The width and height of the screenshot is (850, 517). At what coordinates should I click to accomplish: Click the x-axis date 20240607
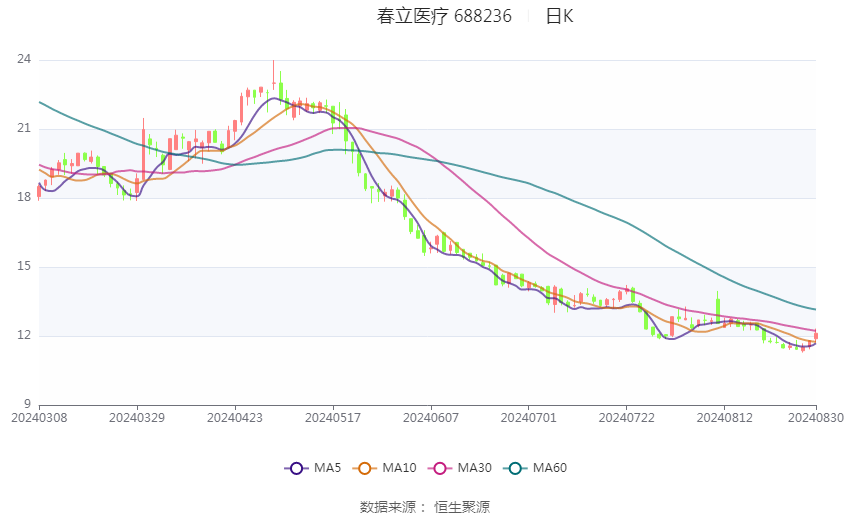coord(431,418)
